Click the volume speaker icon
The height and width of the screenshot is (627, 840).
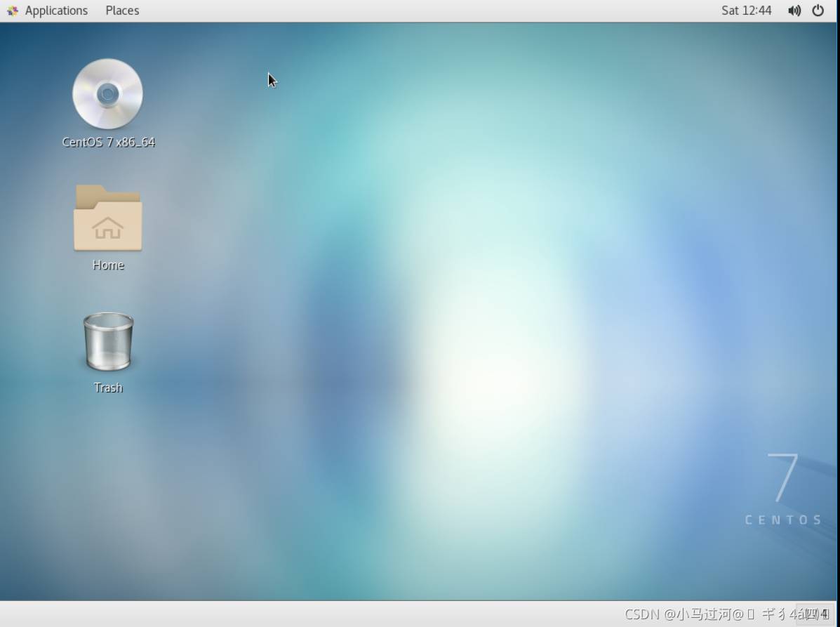[x=794, y=11]
